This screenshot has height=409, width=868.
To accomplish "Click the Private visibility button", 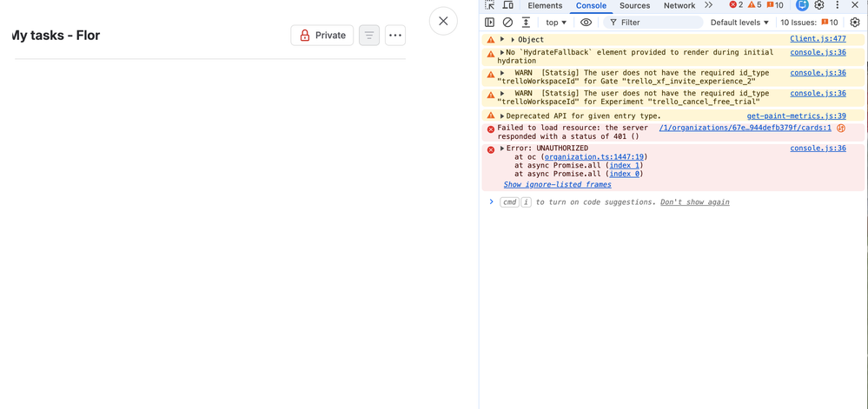I will [x=322, y=36].
